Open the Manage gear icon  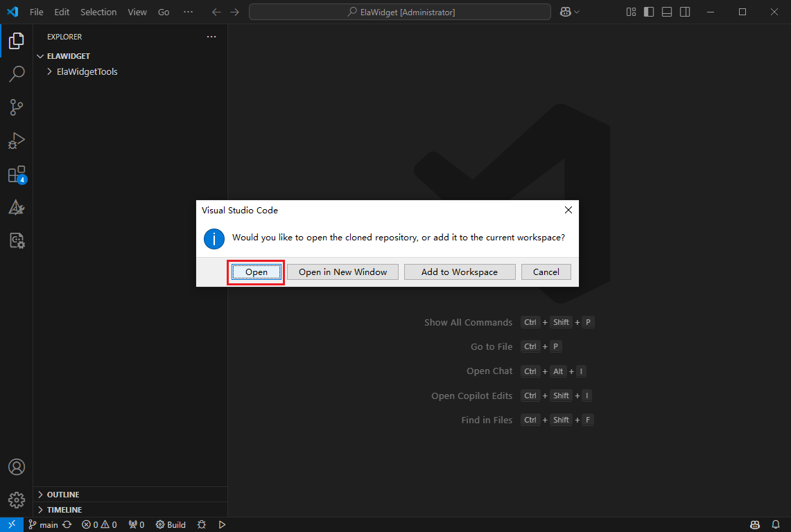click(16, 500)
